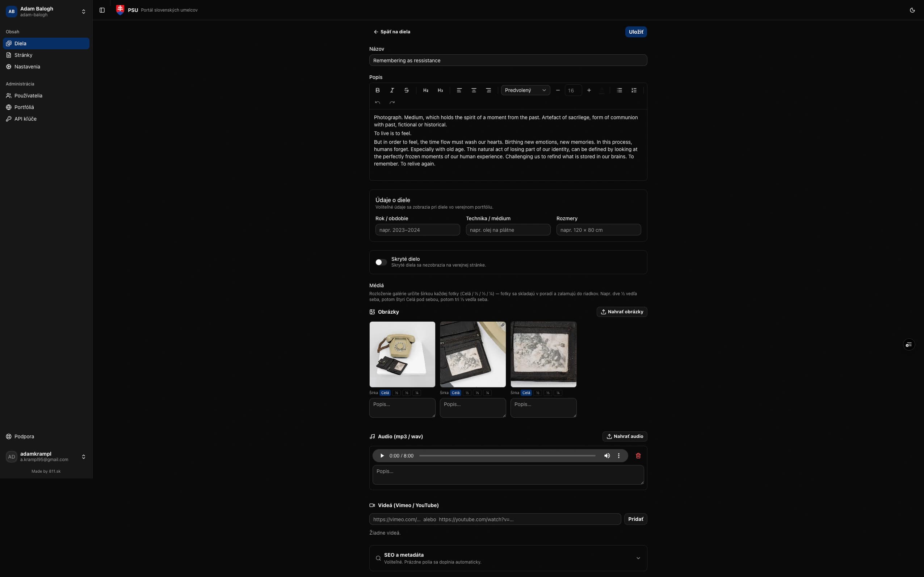Set second image width to Celá
Image resolution: width=924 pixels, height=577 pixels.
[x=456, y=393]
